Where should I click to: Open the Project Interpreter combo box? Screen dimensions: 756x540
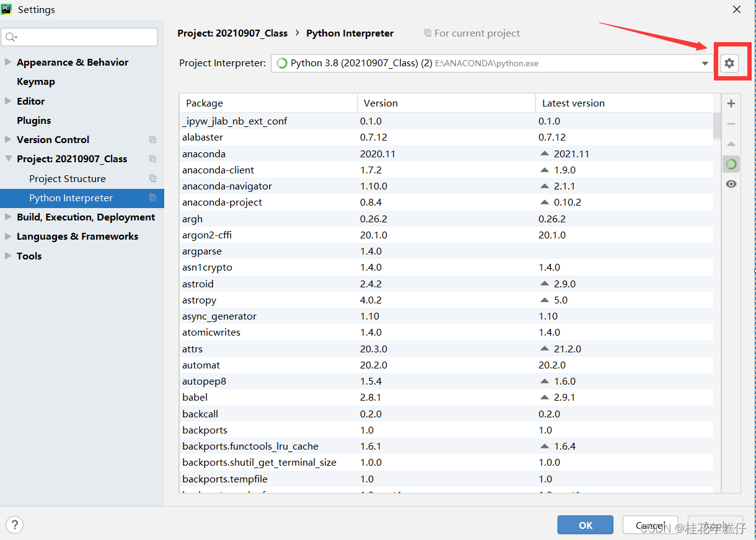pyautogui.click(x=493, y=63)
